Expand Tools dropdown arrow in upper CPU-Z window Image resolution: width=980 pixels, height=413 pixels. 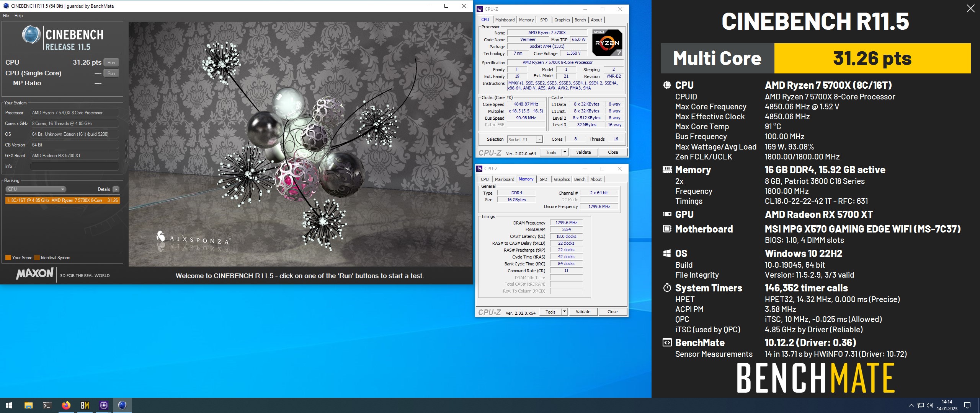564,152
